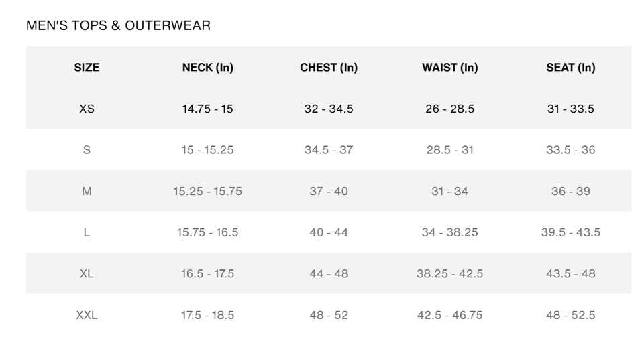Select seat measurement 48 - 52.5

pos(570,315)
